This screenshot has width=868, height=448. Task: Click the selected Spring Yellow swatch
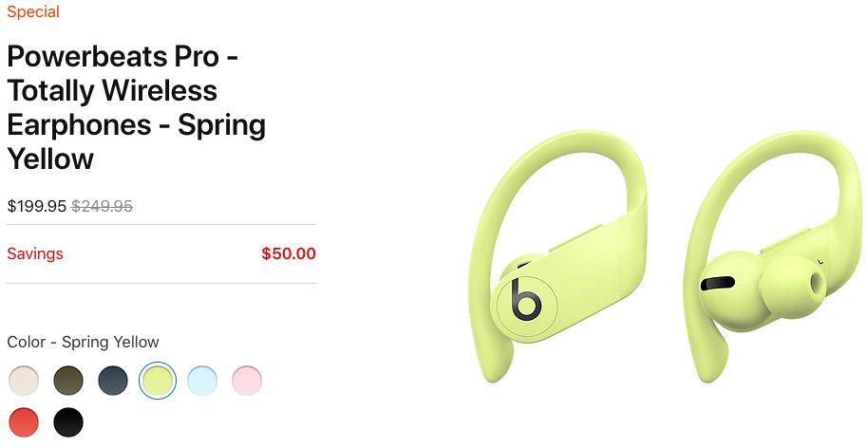point(158,381)
